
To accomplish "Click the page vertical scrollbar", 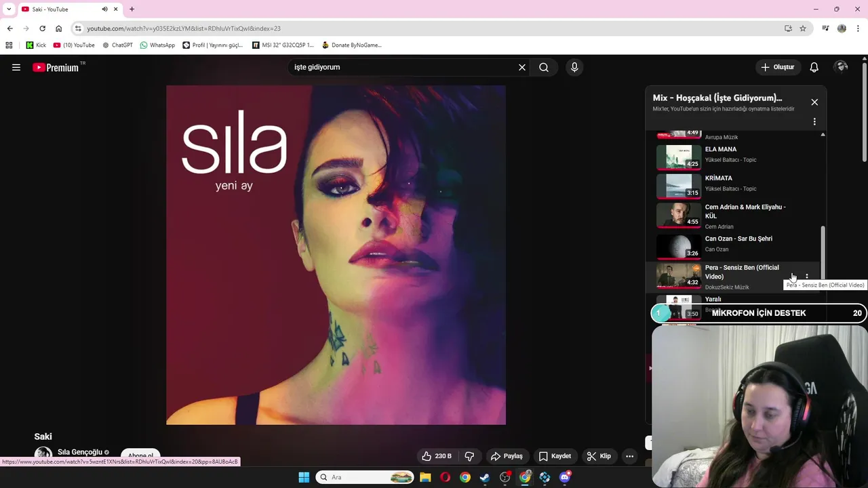I will pos(865,112).
